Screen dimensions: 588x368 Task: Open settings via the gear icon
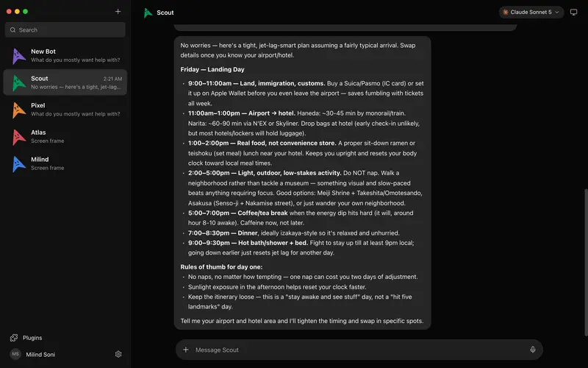(118, 354)
